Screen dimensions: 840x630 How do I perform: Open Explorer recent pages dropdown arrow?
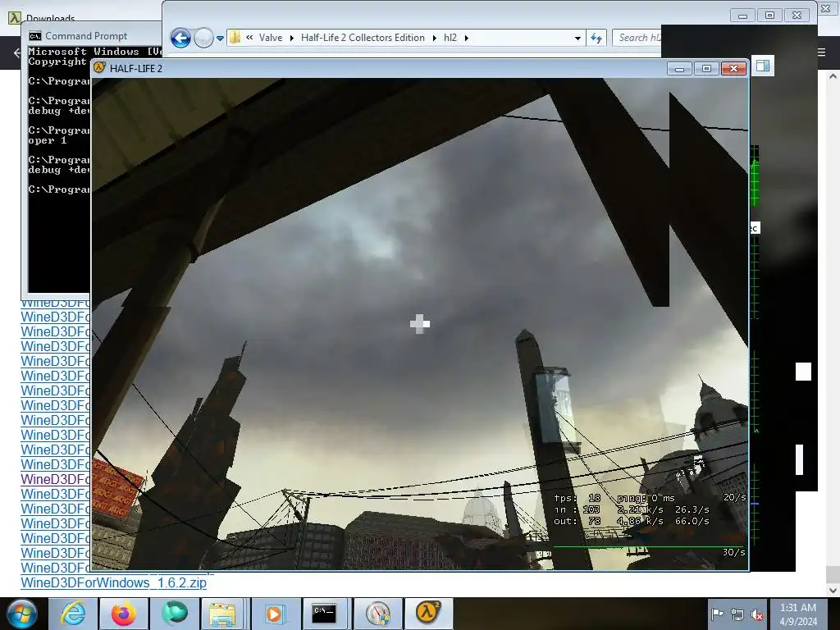tap(220, 39)
